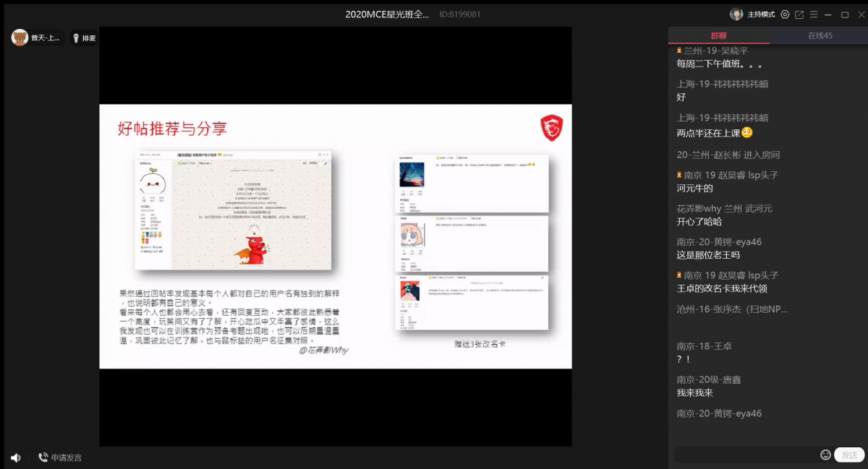Image resolution: width=868 pixels, height=469 pixels.
Task: Open the settings hexagon gear icon
Action: pyautogui.click(x=785, y=14)
